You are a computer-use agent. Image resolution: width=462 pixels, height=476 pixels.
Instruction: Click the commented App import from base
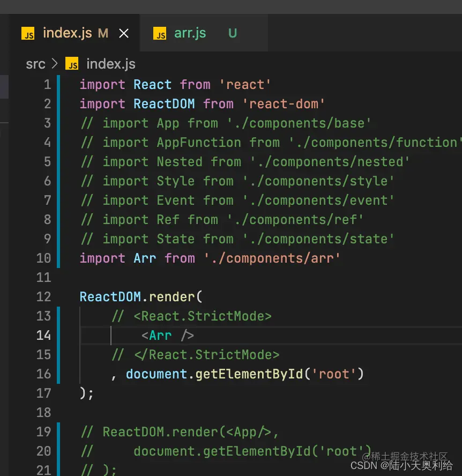[x=226, y=123]
